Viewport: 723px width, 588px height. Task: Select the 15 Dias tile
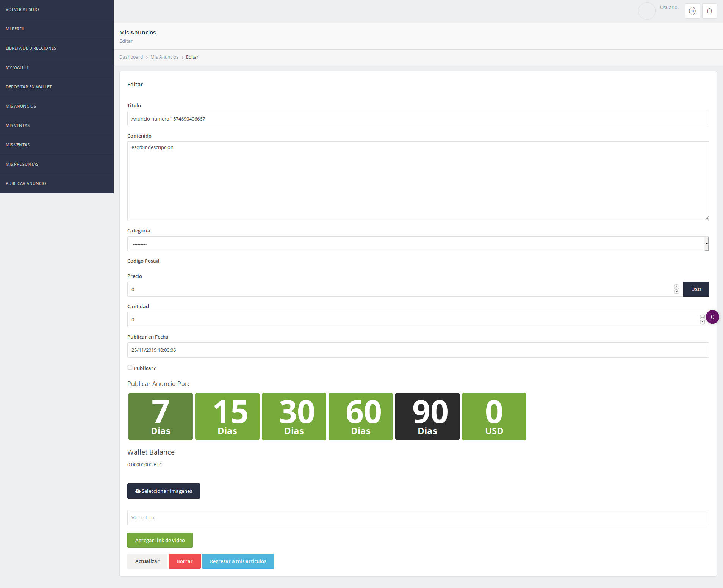(227, 416)
